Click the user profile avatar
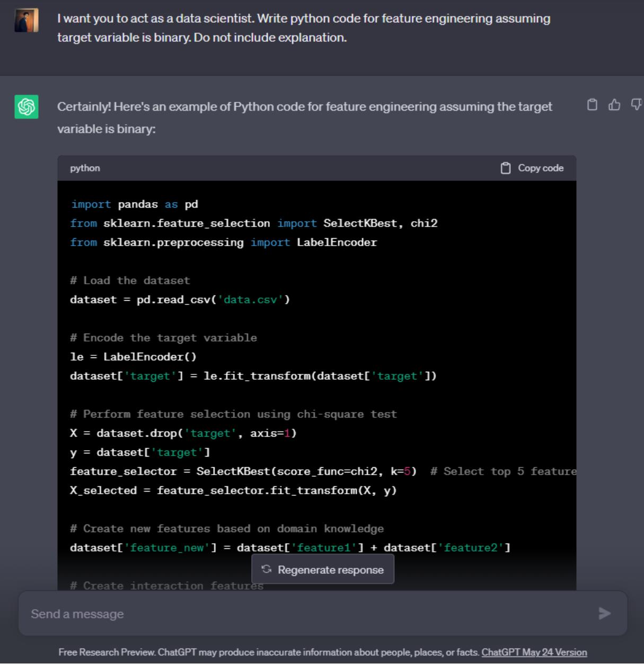Image resolution: width=644 pixels, height=664 pixels. (27, 20)
